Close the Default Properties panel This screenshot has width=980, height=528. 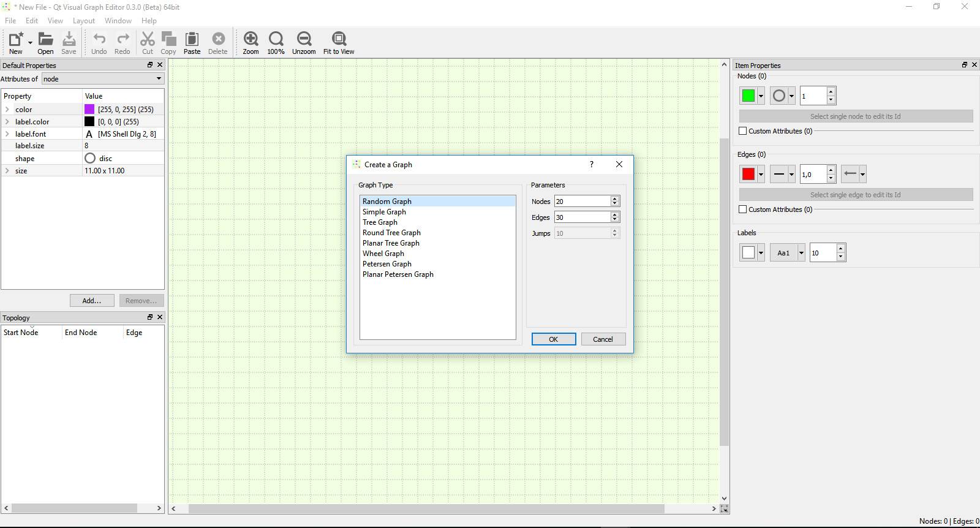point(160,65)
